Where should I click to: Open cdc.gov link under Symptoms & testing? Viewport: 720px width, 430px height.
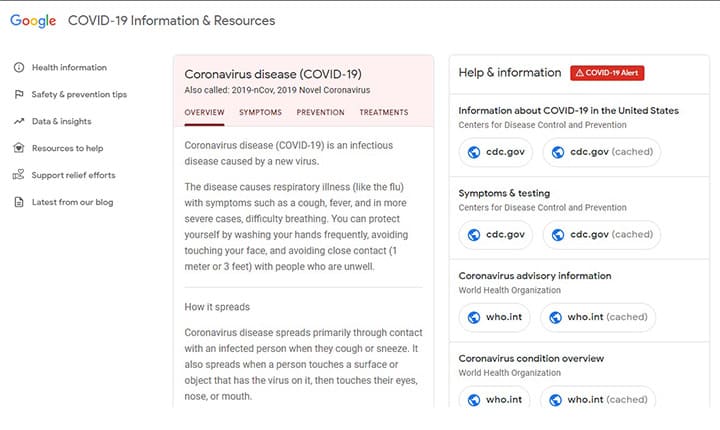tap(496, 235)
